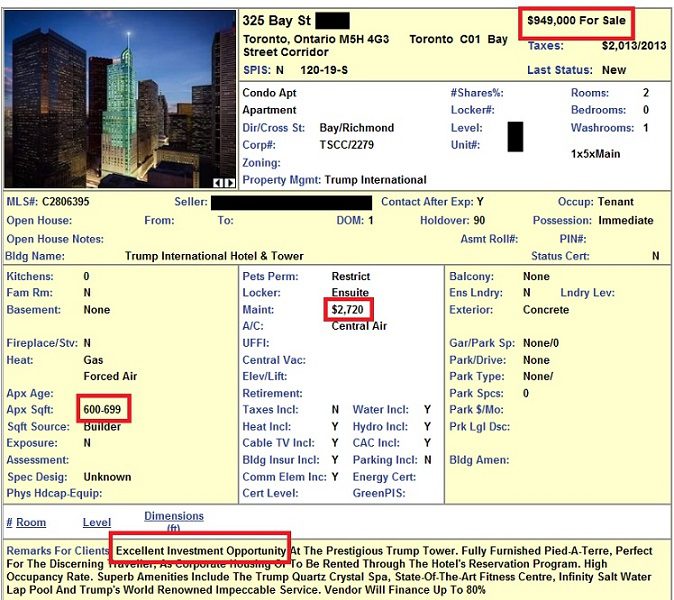Click the Forced Air heating text
The height and width of the screenshot is (600, 674).
(110, 376)
